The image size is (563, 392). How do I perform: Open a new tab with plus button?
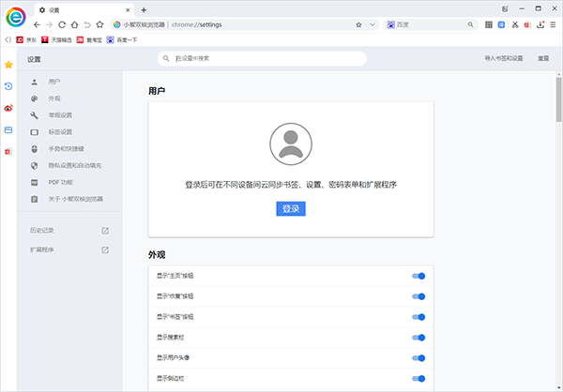[x=144, y=8]
